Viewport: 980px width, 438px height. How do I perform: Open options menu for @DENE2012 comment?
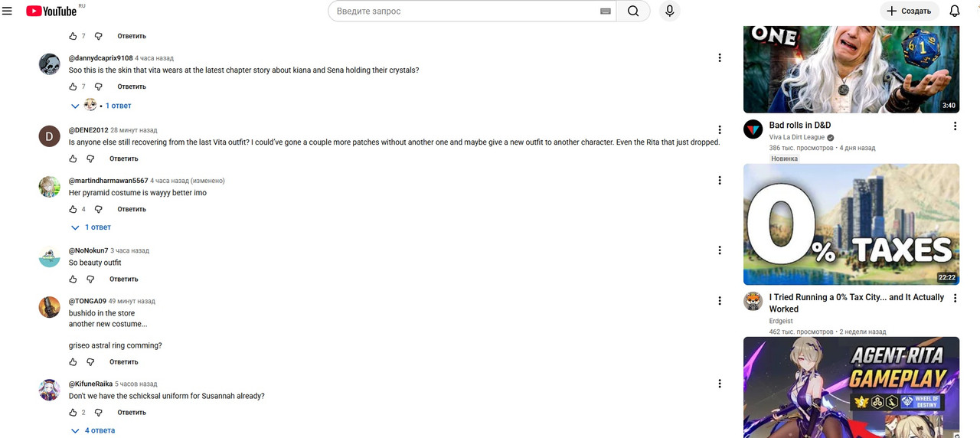[720, 130]
